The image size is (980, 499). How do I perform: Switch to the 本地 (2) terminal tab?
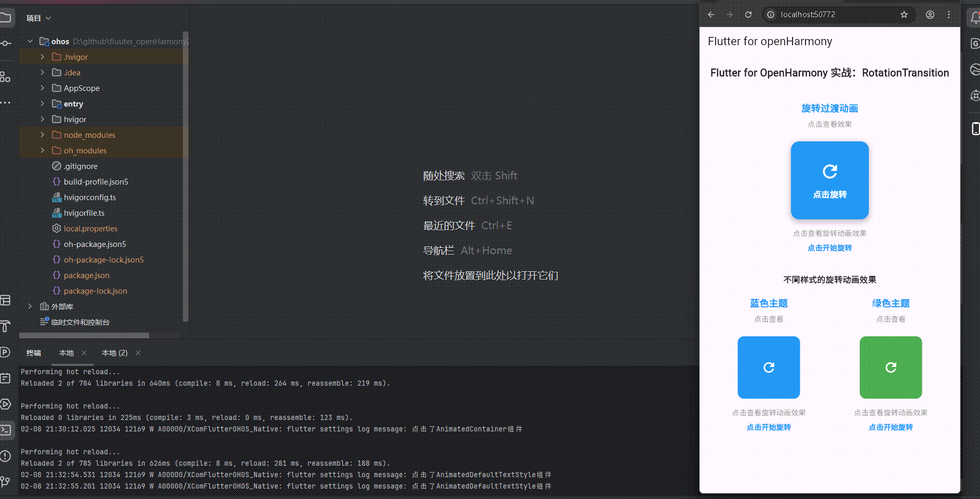coord(114,353)
